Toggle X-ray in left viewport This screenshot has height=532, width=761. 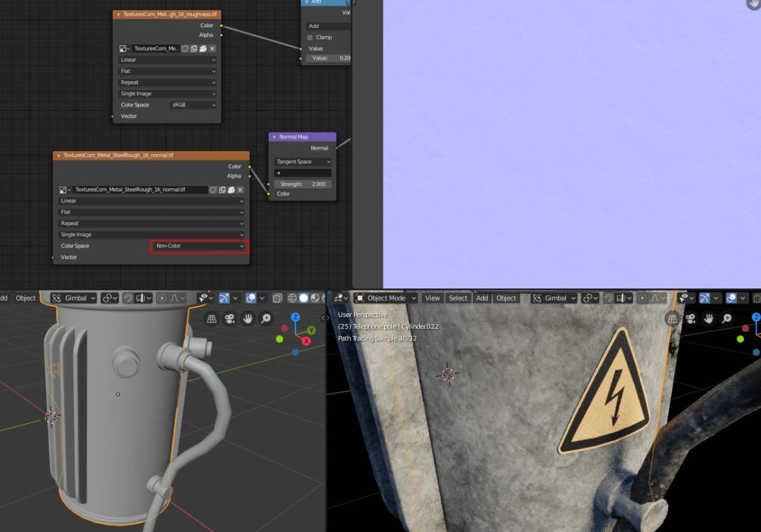278,298
